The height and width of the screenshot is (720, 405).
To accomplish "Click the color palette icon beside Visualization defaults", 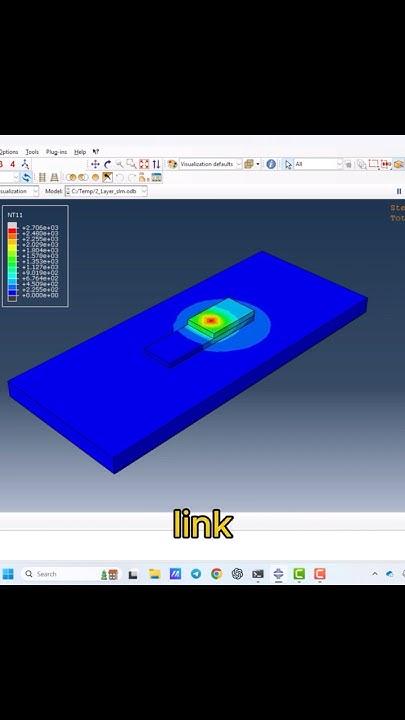I will point(172,164).
